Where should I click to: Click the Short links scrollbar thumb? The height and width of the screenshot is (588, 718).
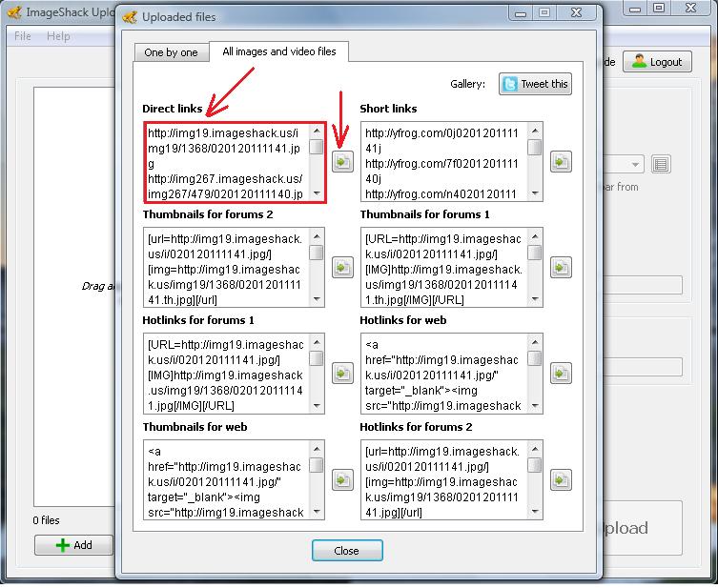[534, 148]
